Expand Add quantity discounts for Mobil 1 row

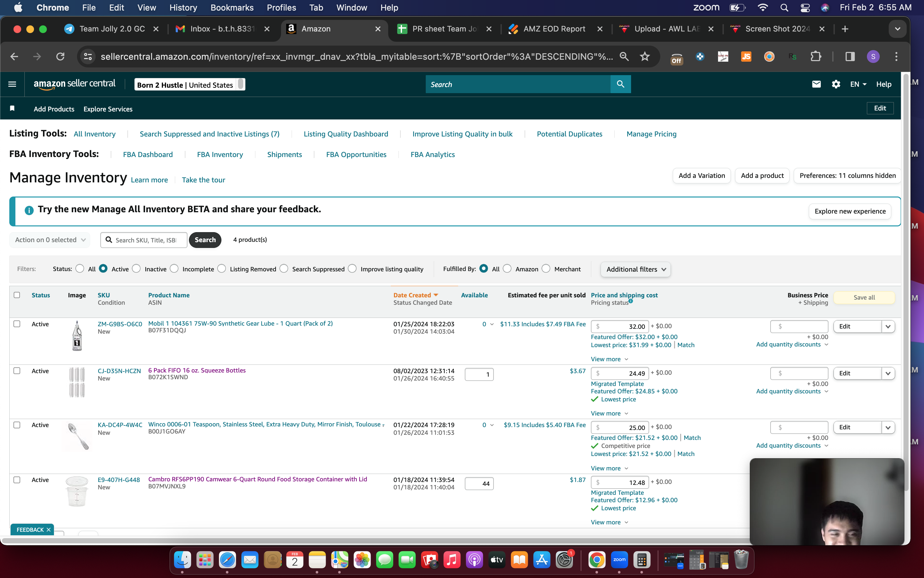792,345
